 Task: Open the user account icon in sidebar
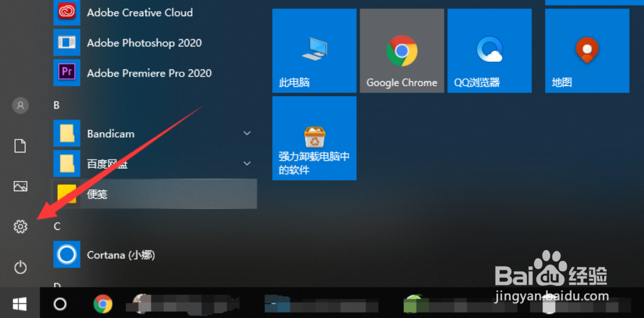20,105
